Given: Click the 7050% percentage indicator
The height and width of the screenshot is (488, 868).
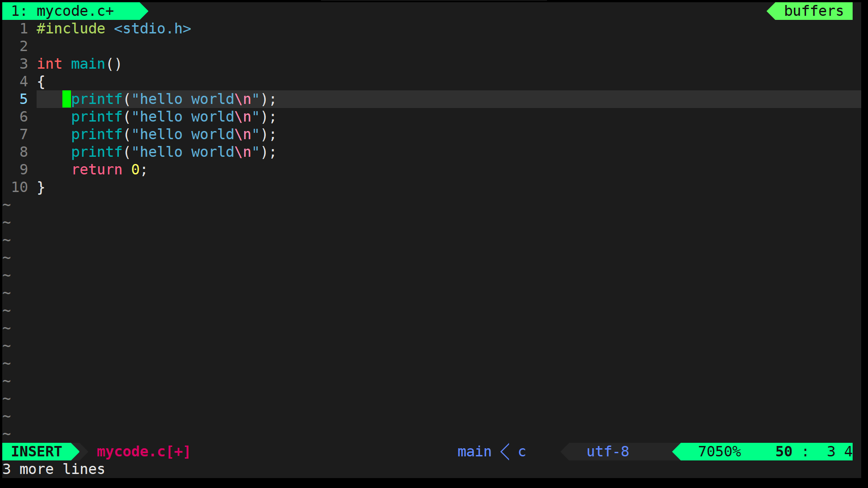Looking at the screenshot, I should click(719, 451).
